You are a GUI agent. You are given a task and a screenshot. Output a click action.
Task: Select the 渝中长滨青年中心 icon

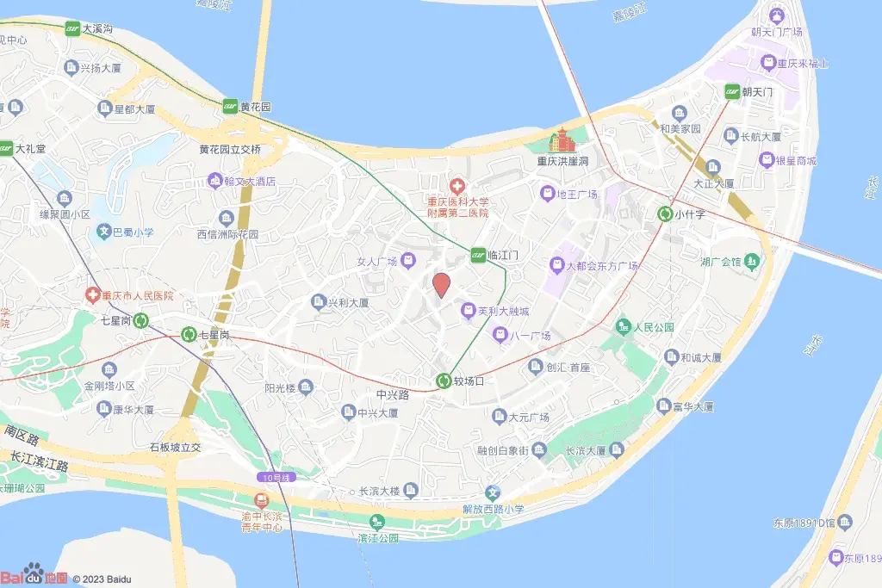tap(261, 499)
